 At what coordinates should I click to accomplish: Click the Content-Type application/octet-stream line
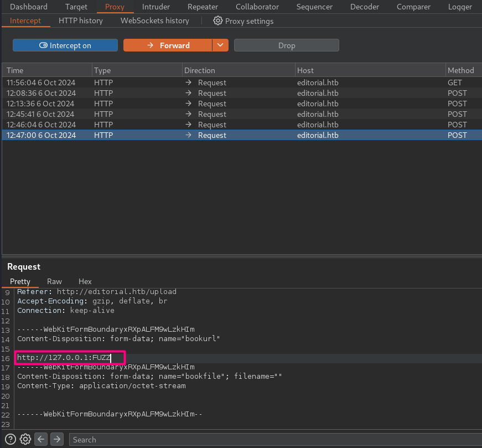coord(101,385)
